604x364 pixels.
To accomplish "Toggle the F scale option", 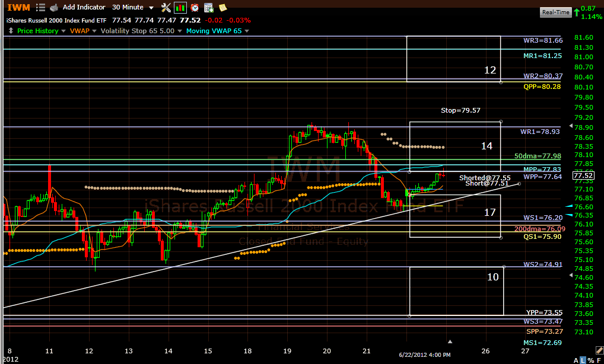I will 599,360.
